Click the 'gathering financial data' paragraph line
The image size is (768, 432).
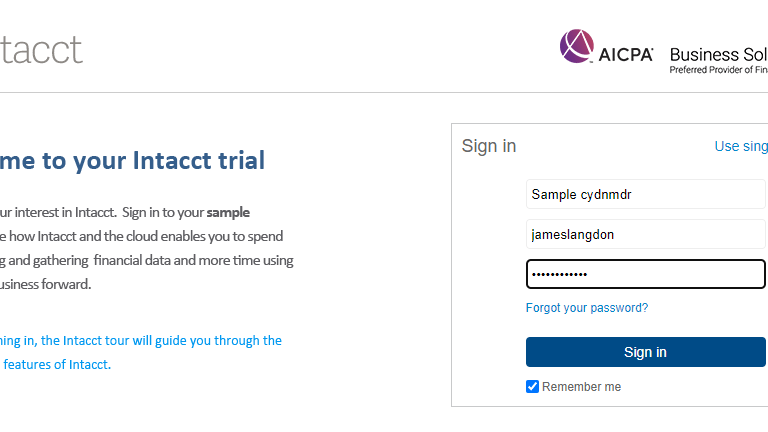[146, 261]
